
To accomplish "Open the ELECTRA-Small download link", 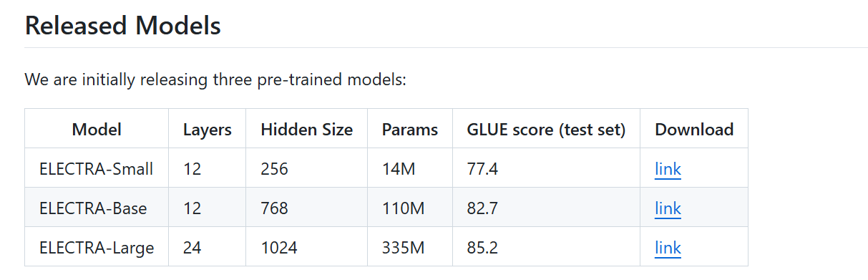I will pos(668,170).
